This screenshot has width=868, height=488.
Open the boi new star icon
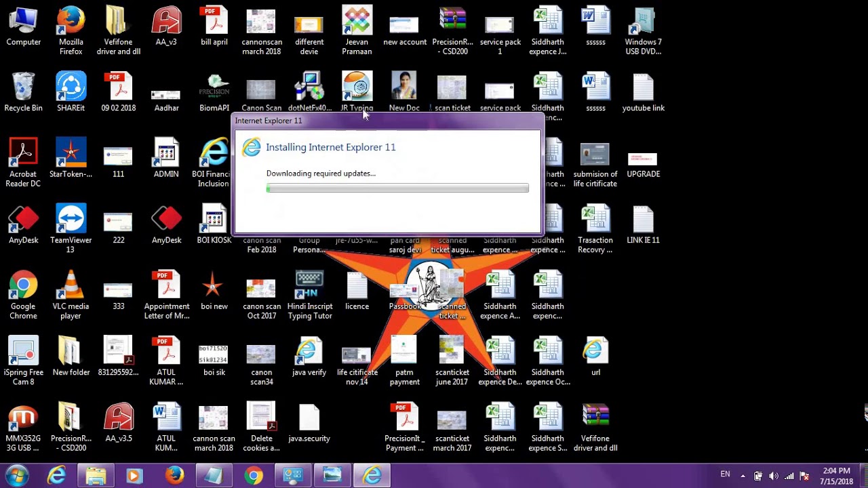click(214, 291)
